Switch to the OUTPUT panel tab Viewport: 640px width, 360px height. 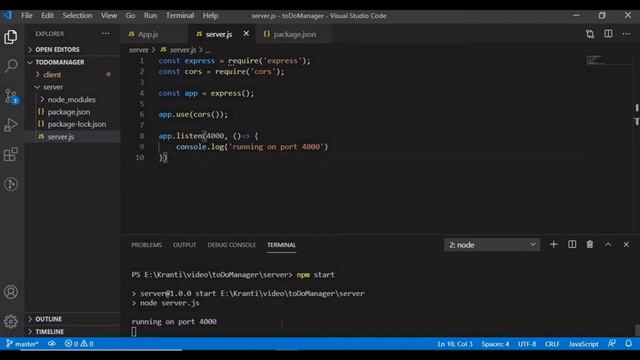[x=184, y=245]
